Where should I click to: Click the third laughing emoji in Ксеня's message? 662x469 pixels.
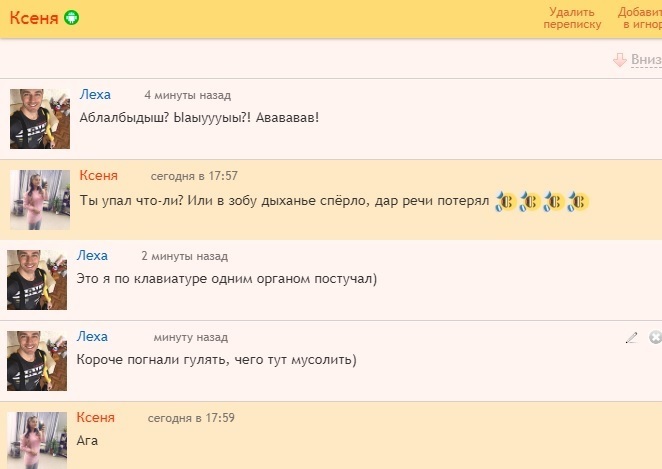point(554,201)
